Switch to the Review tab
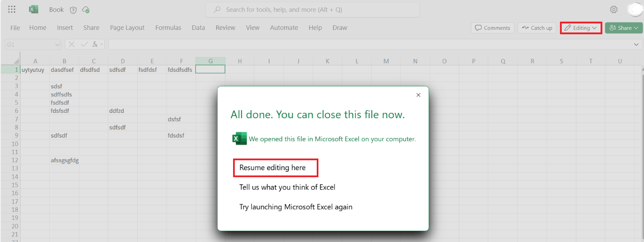 point(225,28)
